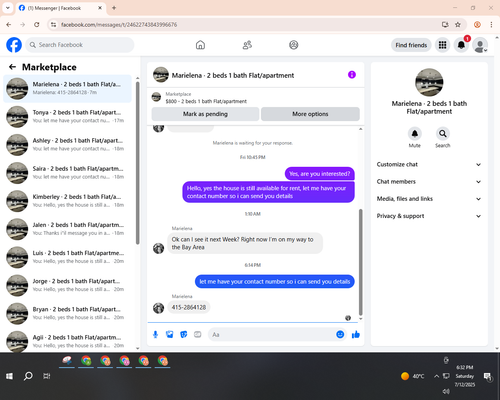Viewport: 500px width, 400px height.
Task: Click the Chrome back arrow
Action: click(x=9, y=24)
